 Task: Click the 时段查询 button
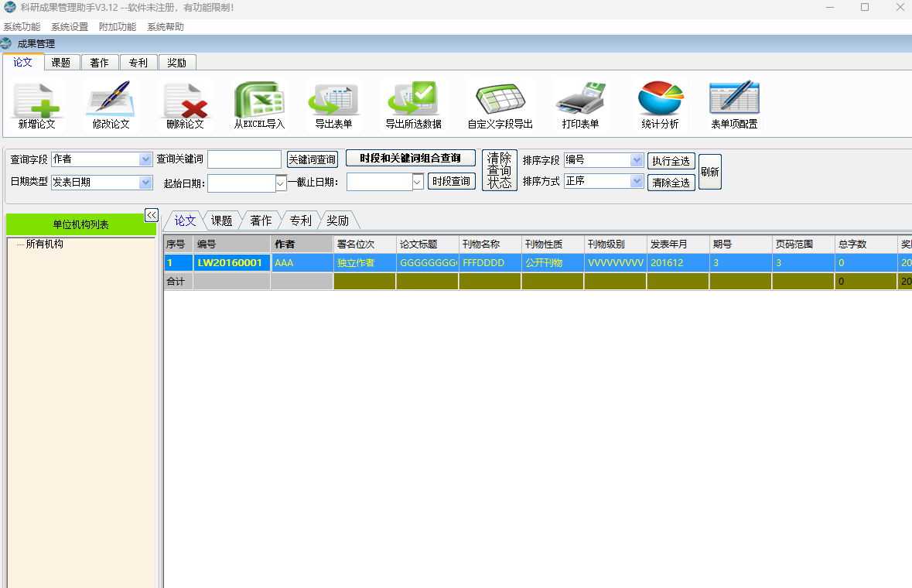pos(451,182)
